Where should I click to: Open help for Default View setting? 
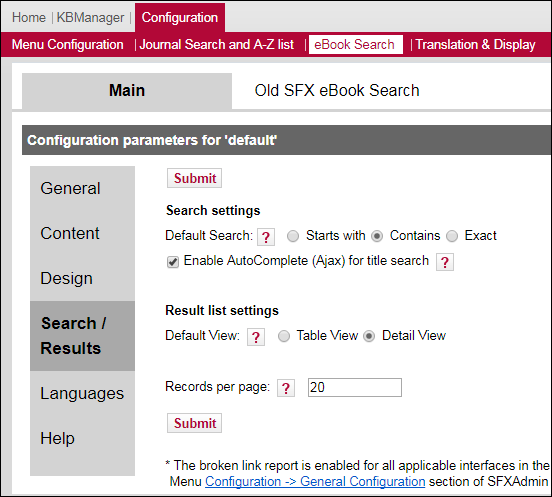tap(256, 337)
